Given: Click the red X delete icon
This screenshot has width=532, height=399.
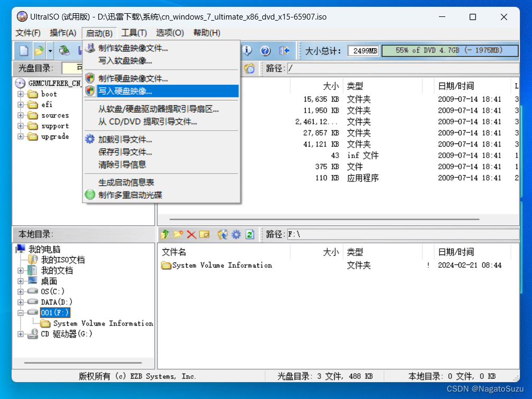Looking at the screenshot, I should point(191,234).
